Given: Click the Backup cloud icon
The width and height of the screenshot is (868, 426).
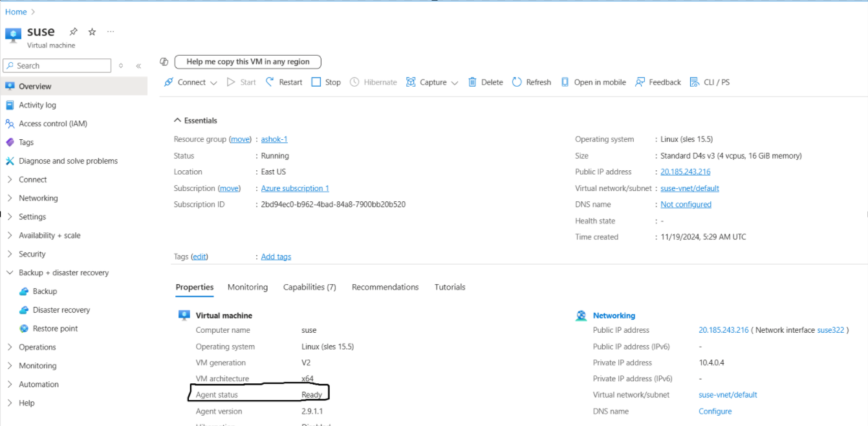Looking at the screenshot, I should pos(24,291).
